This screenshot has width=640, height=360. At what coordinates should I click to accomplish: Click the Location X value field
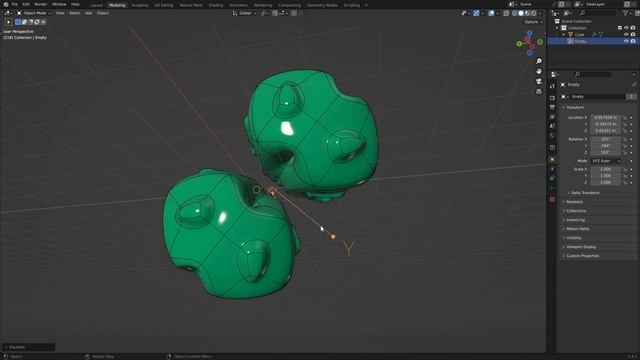coord(606,118)
